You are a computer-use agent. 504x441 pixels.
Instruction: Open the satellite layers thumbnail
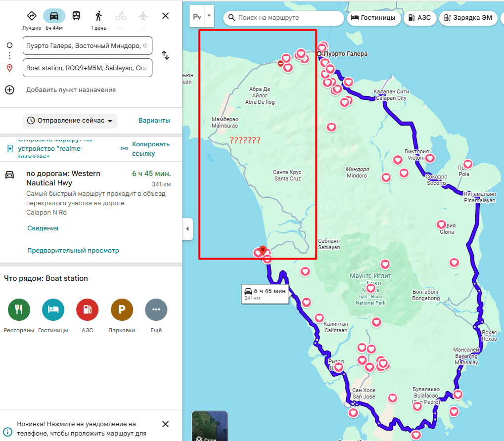[x=210, y=426]
